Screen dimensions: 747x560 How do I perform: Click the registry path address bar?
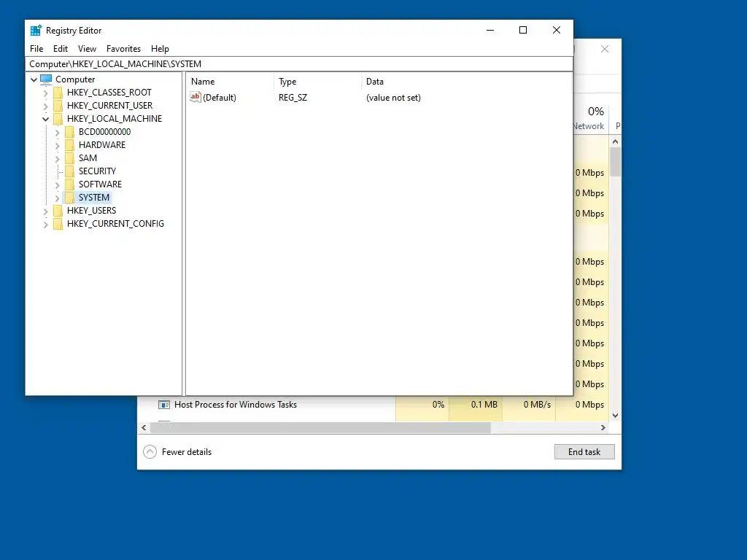298,64
